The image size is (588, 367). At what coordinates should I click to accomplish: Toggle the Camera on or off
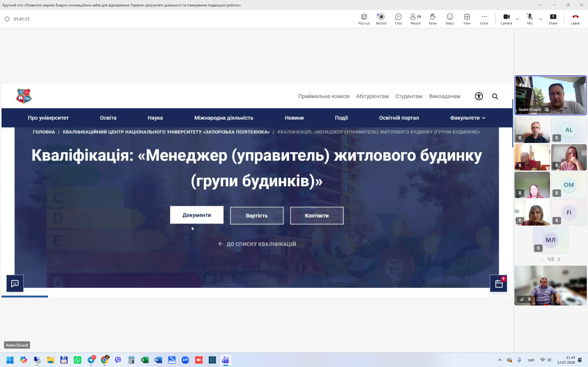pos(506,19)
